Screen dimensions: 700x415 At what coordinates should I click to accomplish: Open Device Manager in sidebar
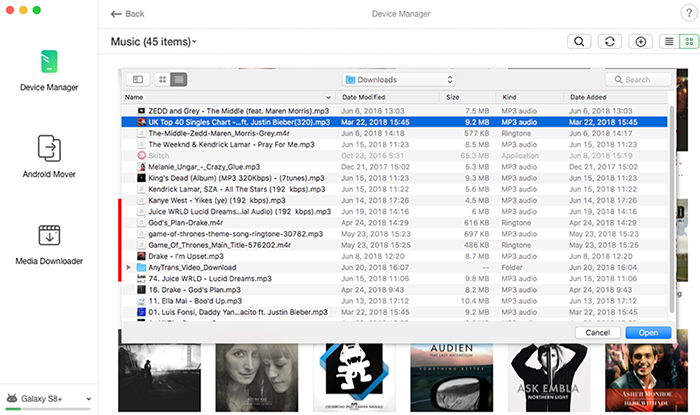pyautogui.click(x=49, y=71)
